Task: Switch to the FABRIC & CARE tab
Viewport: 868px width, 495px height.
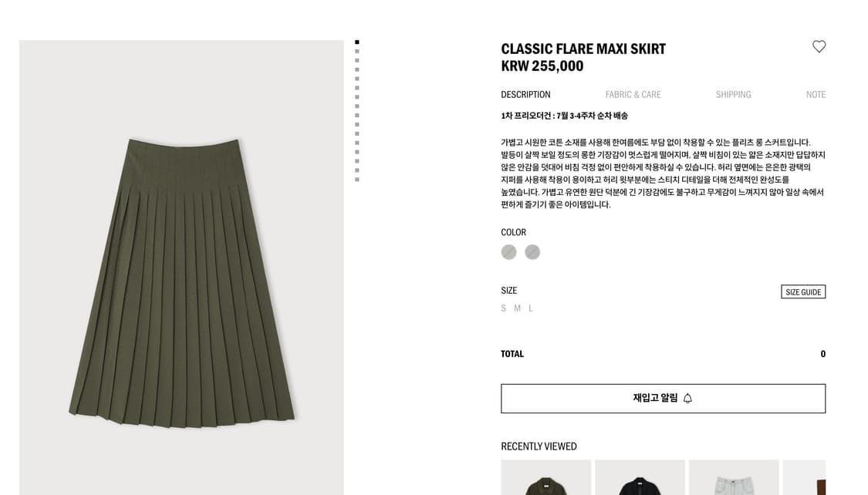Action: [633, 95]
